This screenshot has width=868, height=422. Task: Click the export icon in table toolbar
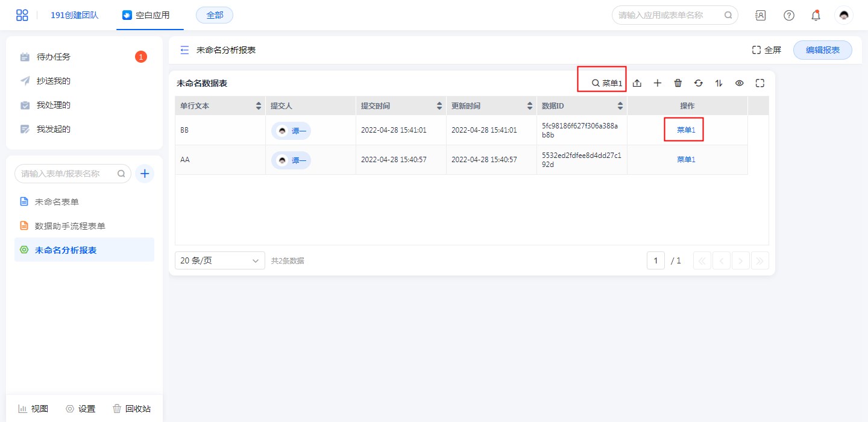click(x=637, y=83)
